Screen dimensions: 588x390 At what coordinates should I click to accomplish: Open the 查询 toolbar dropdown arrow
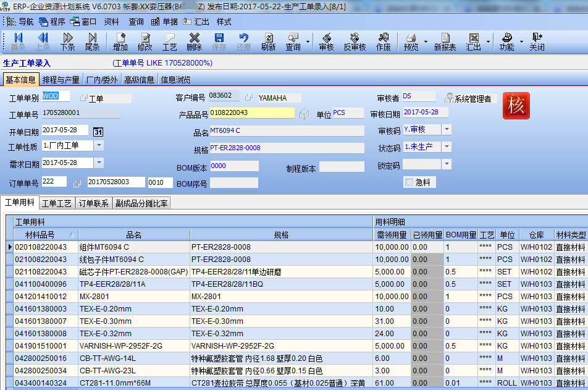pyautogui.click(x=308, y=41)
